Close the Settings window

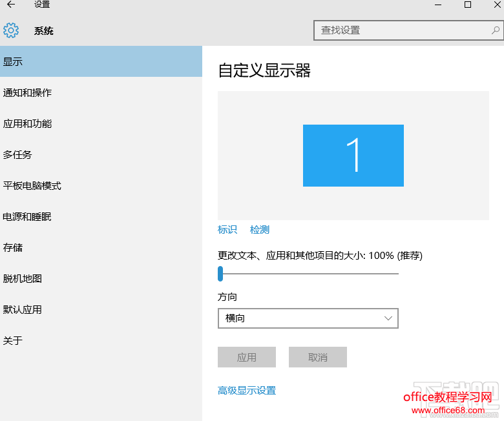pyautogui.click(x=498, y=5)
